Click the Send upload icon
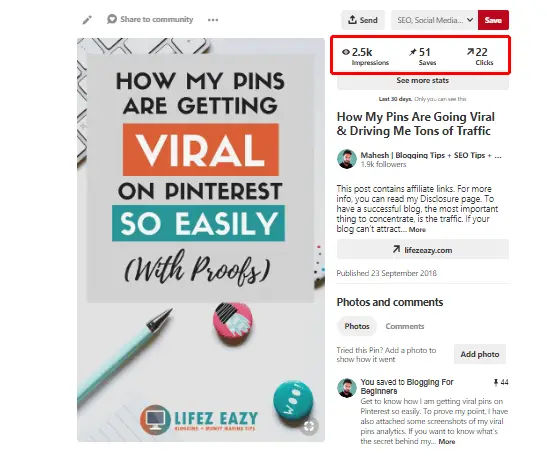547x458 pixels. [352, 20]
